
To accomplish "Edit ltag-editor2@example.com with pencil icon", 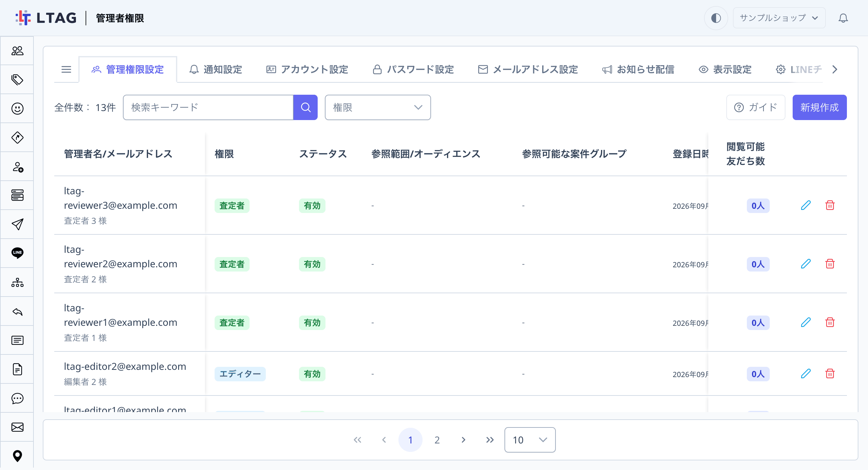I will coord(806,374).
